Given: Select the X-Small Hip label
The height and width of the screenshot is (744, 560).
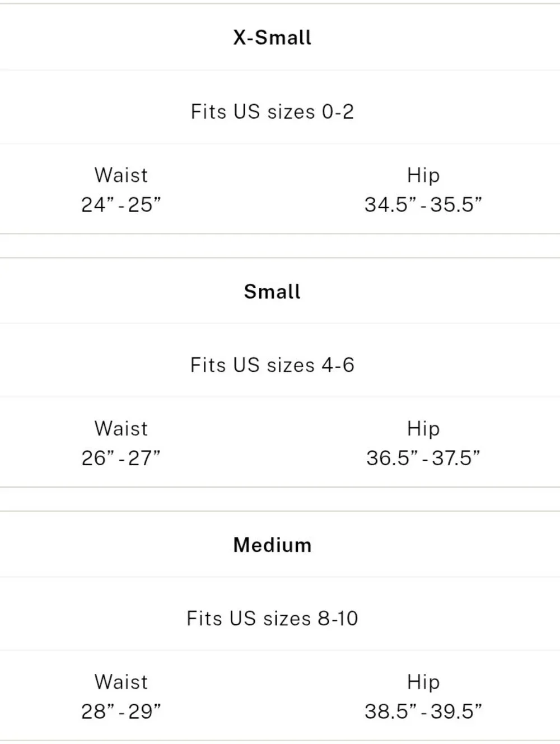Looking at the screenshot, I should [x=423, y=175].
